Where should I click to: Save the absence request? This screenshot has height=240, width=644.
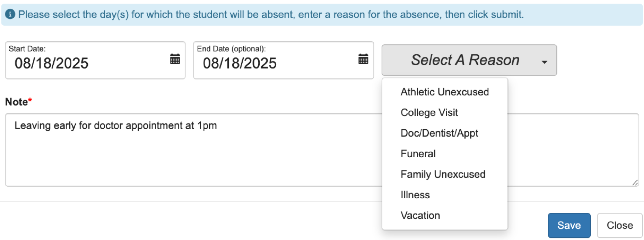pos(569,225)
